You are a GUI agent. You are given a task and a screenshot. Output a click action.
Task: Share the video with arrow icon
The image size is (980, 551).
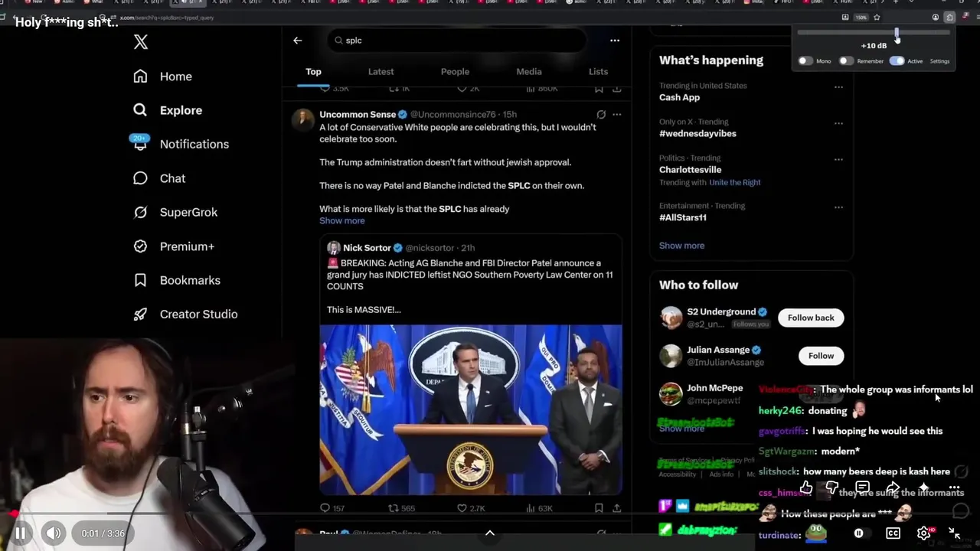point(893,487)
